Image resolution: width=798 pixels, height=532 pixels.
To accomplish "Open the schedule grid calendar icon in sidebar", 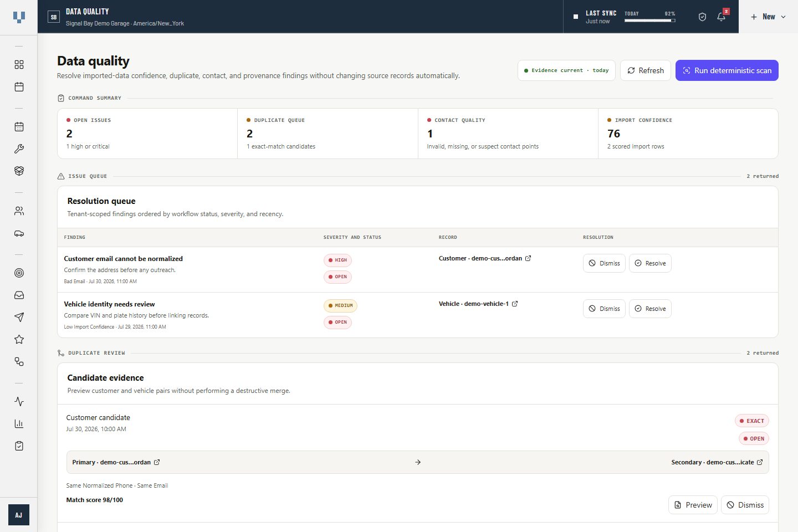I will pos(19,127).
